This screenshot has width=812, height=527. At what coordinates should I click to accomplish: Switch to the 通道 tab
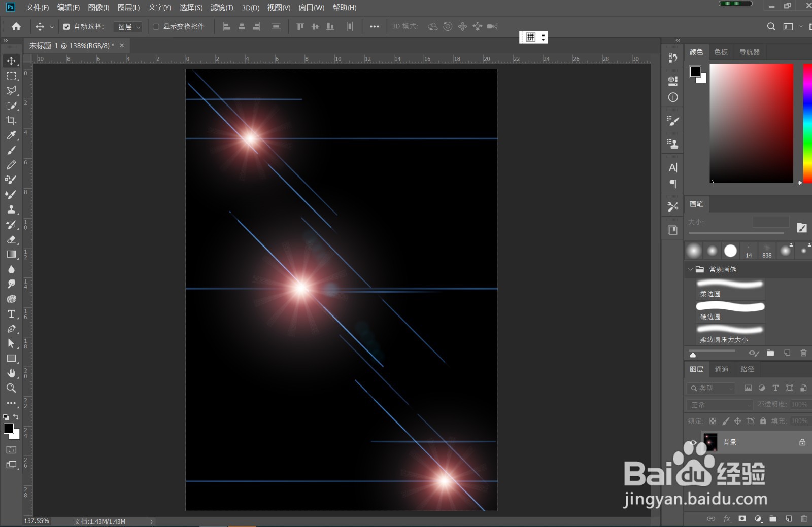[x=722, y=369]
